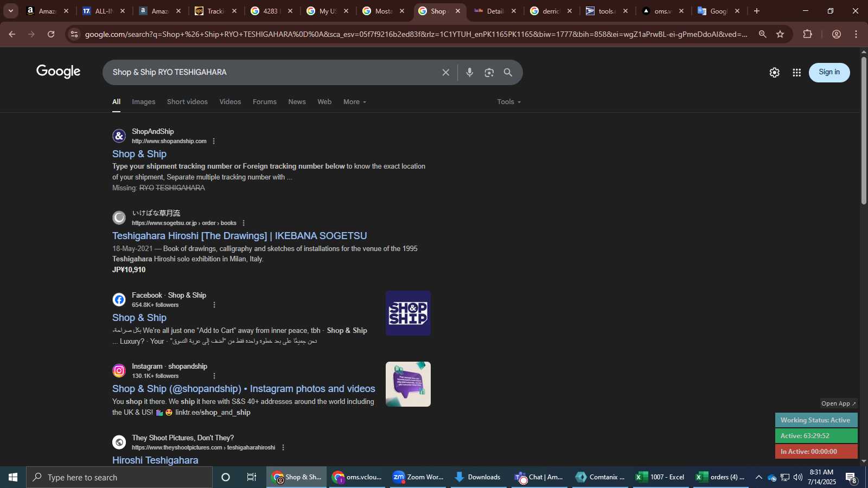Open browser extensions puzzle icon

(808, 34)
